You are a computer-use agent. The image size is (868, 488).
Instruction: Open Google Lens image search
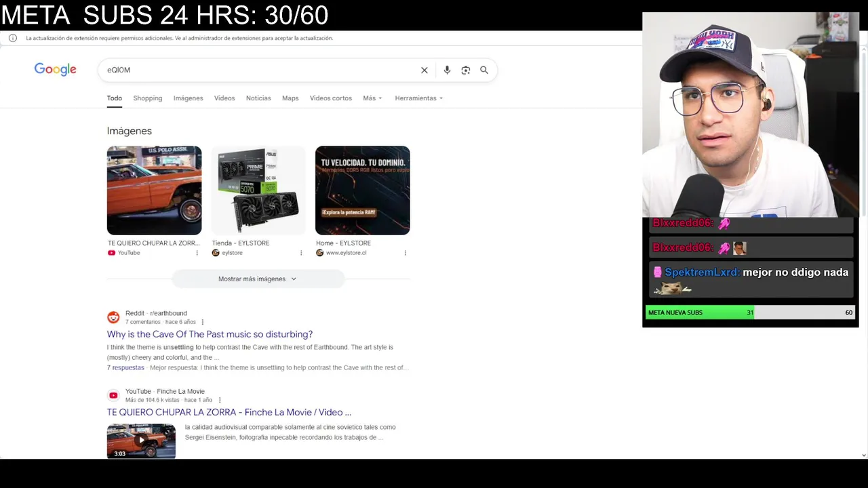(x=466, y=70)
